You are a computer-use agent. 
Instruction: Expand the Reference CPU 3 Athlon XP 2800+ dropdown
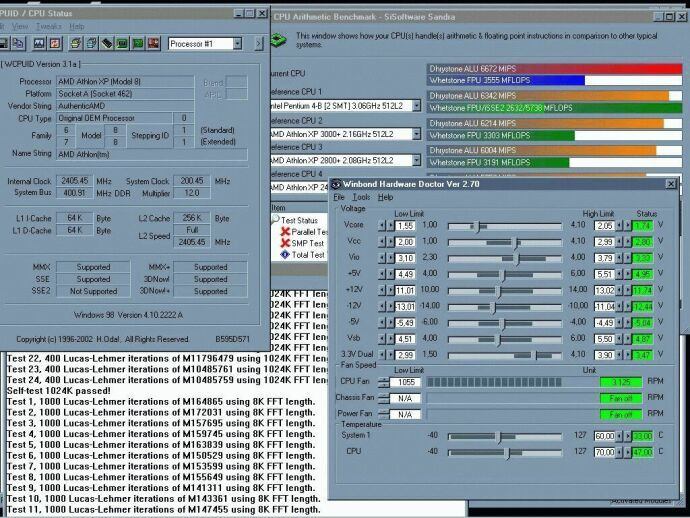416,160
